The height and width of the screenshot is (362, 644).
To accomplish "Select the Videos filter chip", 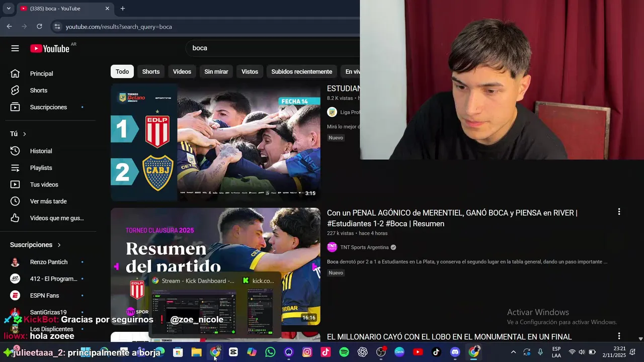I will [182, 71].
